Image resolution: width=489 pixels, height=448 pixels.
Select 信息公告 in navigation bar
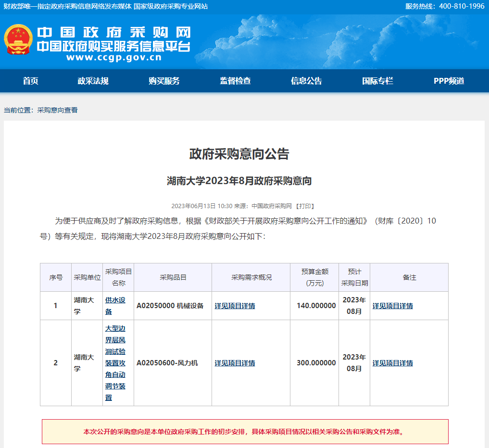point(306,81)
